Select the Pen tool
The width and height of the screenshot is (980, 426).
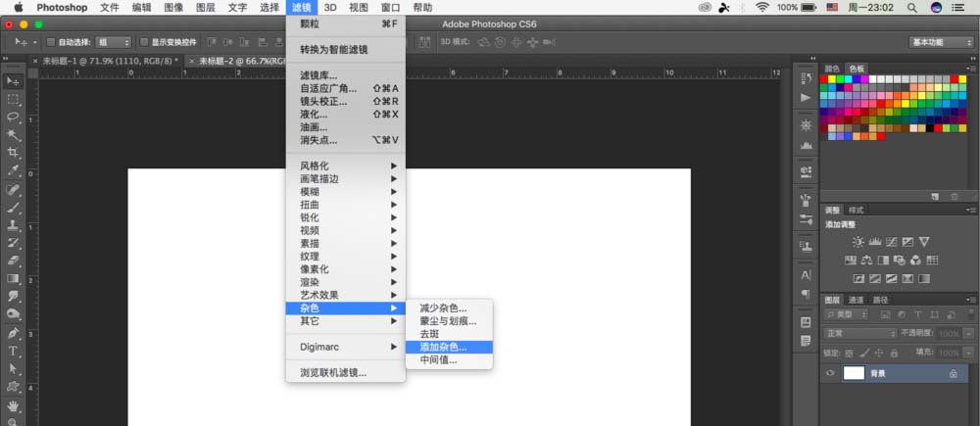click(13, 333)
